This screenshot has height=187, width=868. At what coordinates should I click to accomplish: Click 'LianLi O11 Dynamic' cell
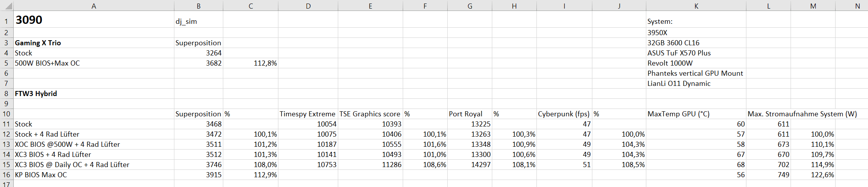pos(696,84)
